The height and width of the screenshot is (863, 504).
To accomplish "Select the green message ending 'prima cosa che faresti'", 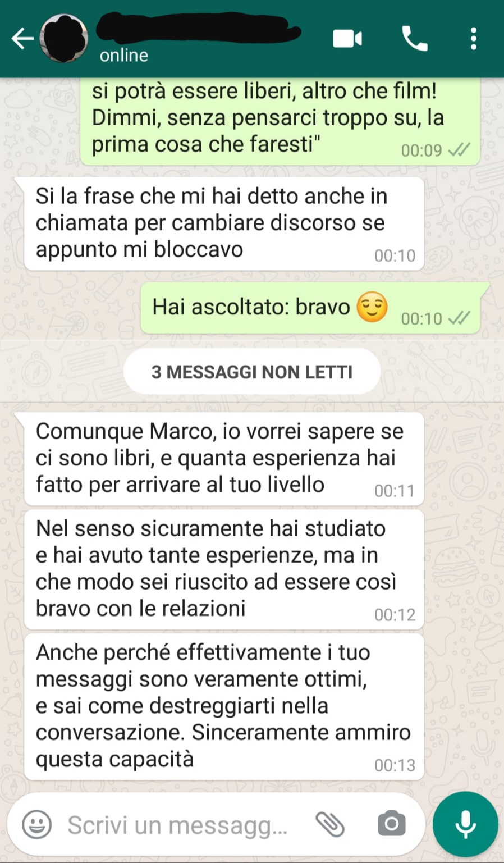I will pyautogui.click(x=280, y=121).
